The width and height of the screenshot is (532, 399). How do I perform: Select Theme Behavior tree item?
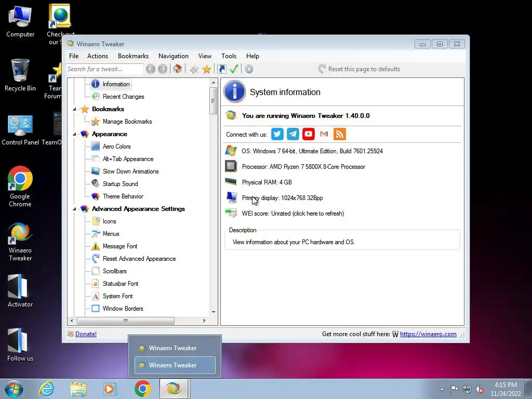(x=123, y=196)
